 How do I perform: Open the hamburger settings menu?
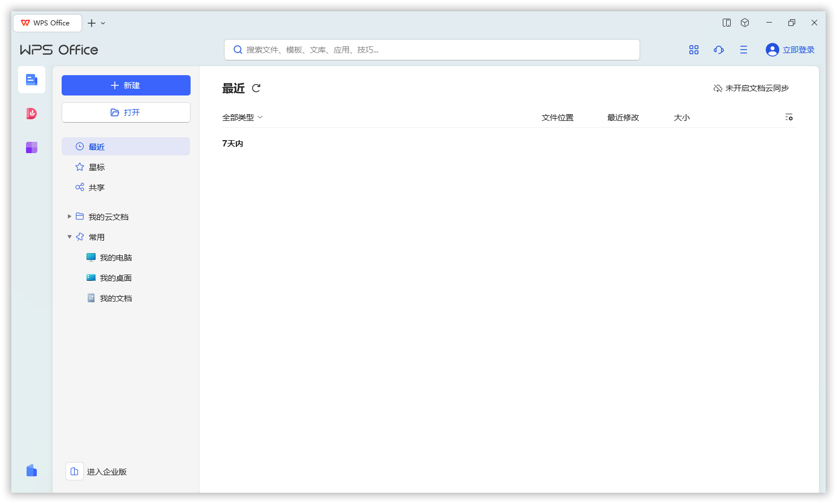[x=743, y=50]
